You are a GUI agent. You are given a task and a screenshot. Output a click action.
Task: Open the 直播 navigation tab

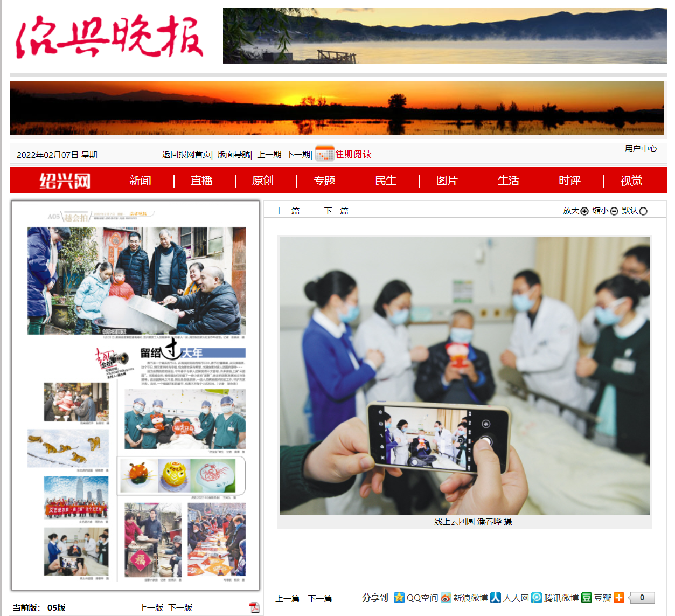201,181
